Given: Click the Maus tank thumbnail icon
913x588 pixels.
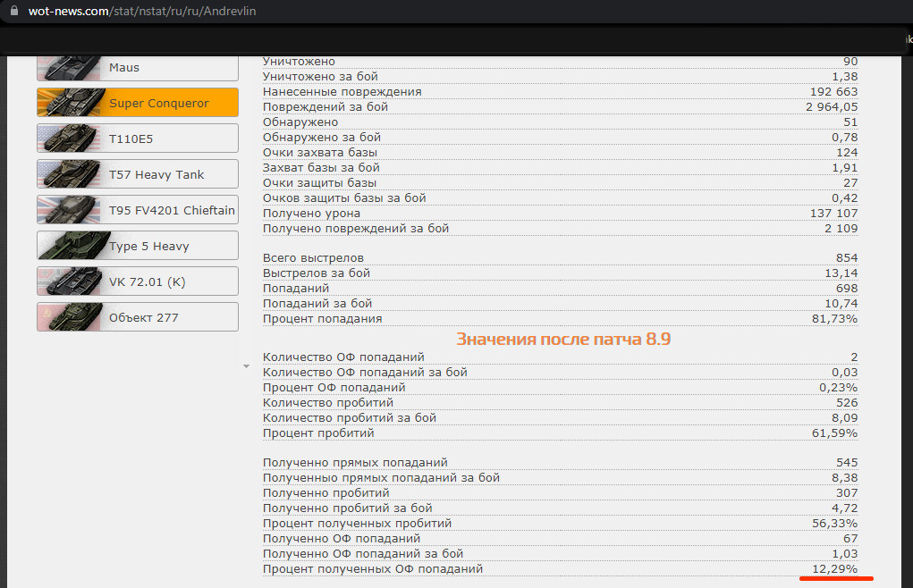Looking at the screenshot, I should pyautogui.click(x=72, y=68).
